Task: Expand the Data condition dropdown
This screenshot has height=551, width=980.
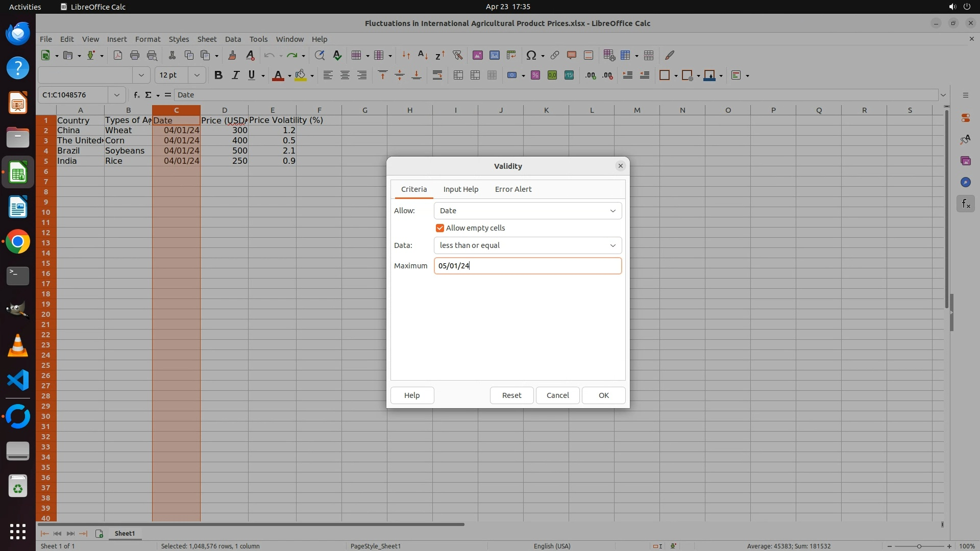Action: pyautogui.click(x=527, y=245)
